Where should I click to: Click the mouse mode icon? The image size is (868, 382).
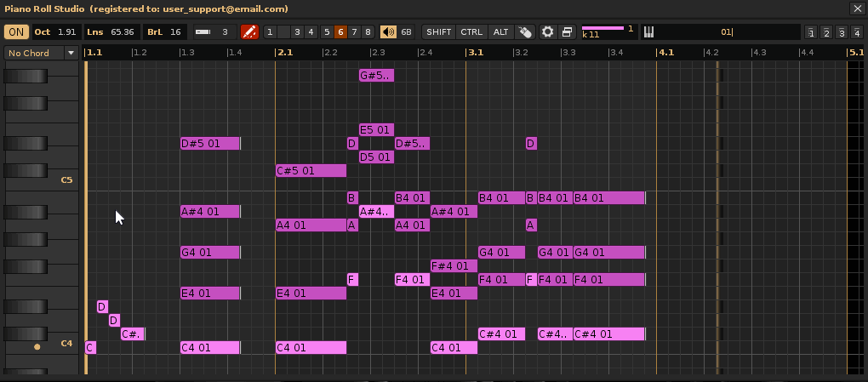[x=525, y=32]
